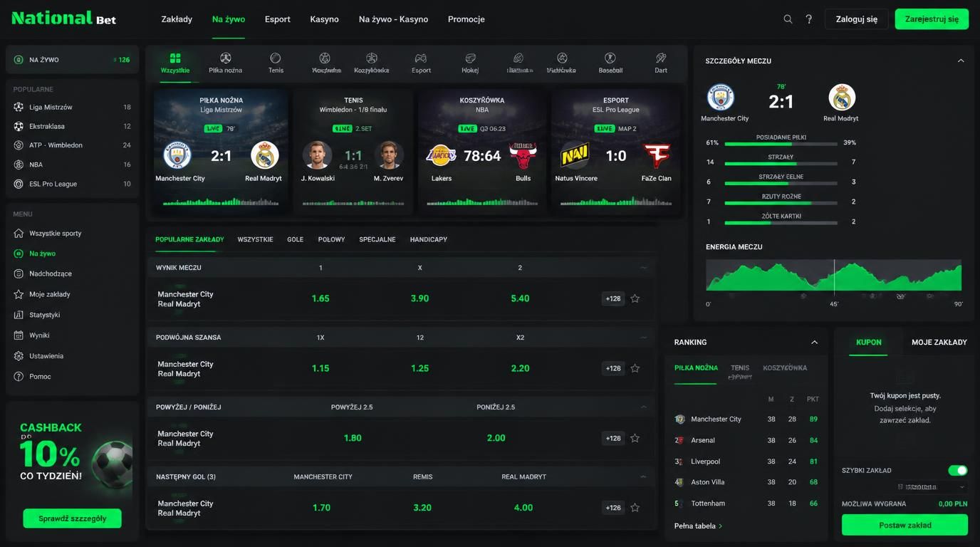Image resolution: width=980 pixels, height=547 pixels.
Task: Select odds 3.20 for Remis next goal
Action: 422,508
